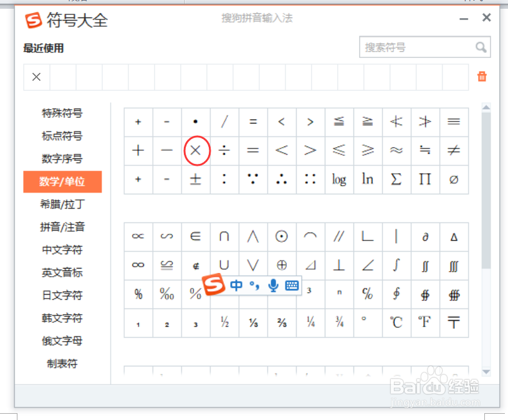This screenshot has width=508, height=420.
Task: Insert the Σ summation symbol
Action: point(396,179)
